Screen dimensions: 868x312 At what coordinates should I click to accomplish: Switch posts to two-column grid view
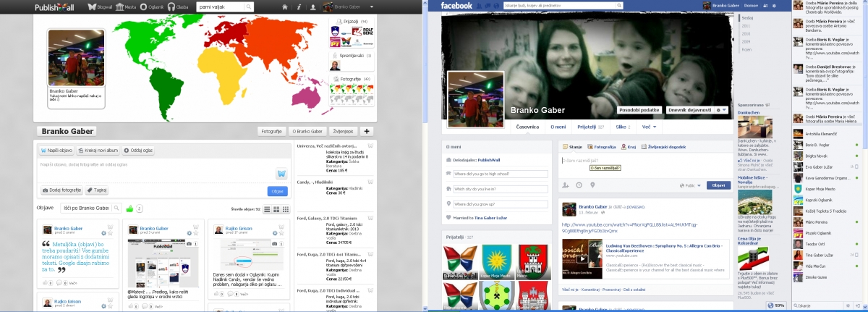(276, 209)
